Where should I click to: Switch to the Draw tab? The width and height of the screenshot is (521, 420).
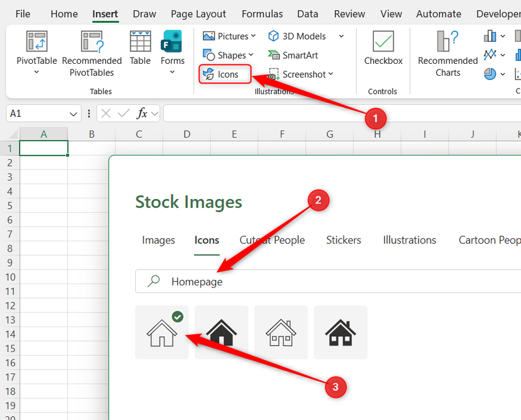pyautogui.click(x=144, y=14)
